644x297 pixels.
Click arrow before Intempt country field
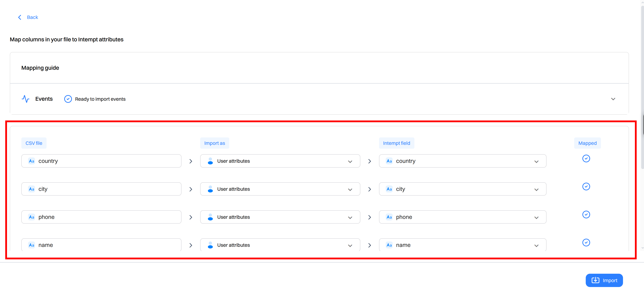pyautogui.click(x=369, y=161)
